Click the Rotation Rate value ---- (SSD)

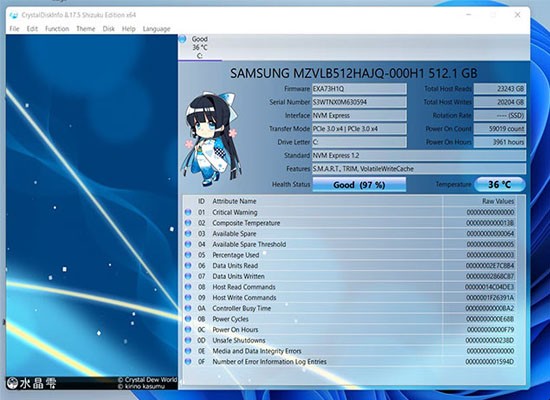(x=500, y=115)
